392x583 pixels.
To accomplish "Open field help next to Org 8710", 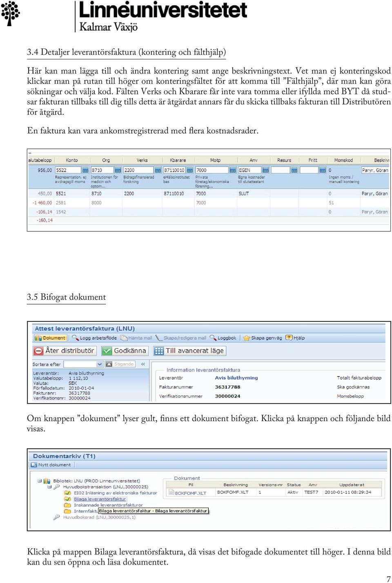I will [x=118, y=170].
